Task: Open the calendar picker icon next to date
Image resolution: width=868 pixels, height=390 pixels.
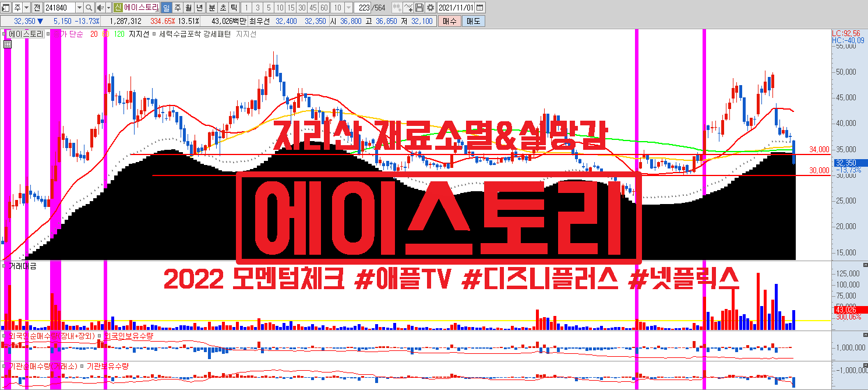Action: [x=479, y=8]
